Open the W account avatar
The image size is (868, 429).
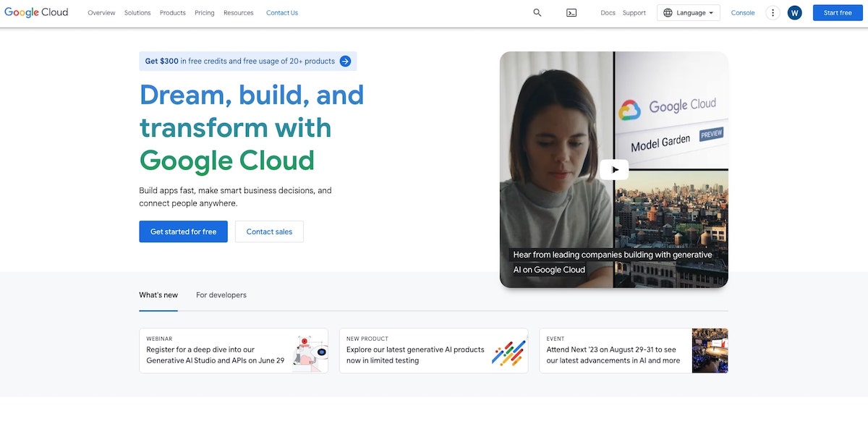[794, 12]
